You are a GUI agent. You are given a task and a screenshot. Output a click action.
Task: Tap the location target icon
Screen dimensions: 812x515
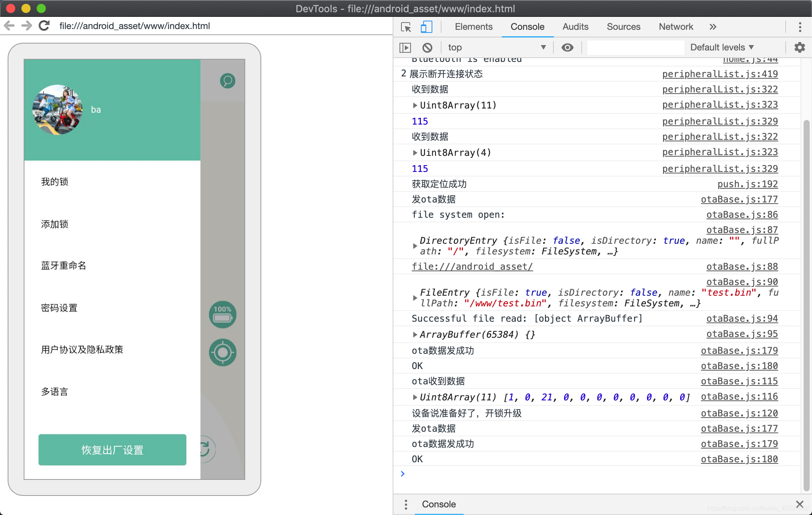click(x=223, y=352)
